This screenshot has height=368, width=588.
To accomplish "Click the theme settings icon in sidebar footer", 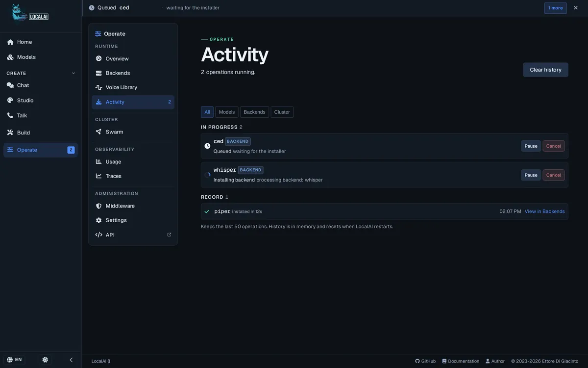I will coord(45,360).
